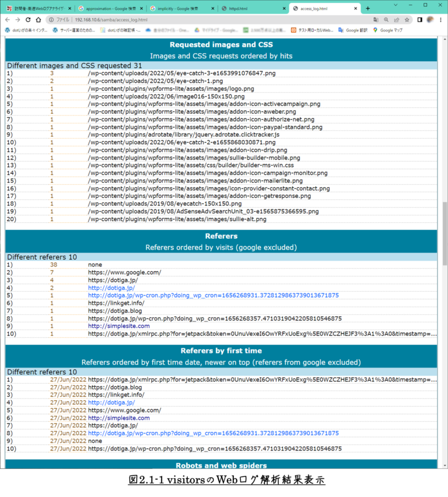Screen dimensions: 448x497
Task: Click the browser back arrow
Action: coord(8,19)
